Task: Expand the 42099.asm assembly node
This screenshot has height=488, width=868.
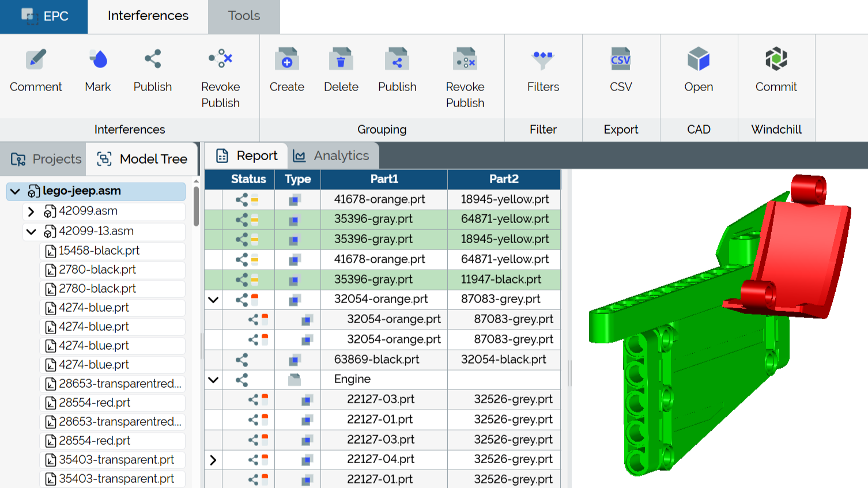Action: [x=32, y=211]
